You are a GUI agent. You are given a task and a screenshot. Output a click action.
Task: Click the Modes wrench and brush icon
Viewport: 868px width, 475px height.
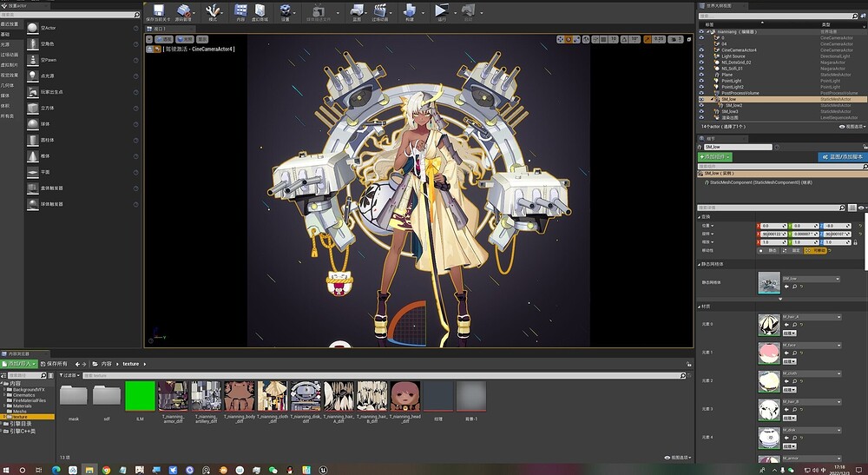[x=213, y=10]
